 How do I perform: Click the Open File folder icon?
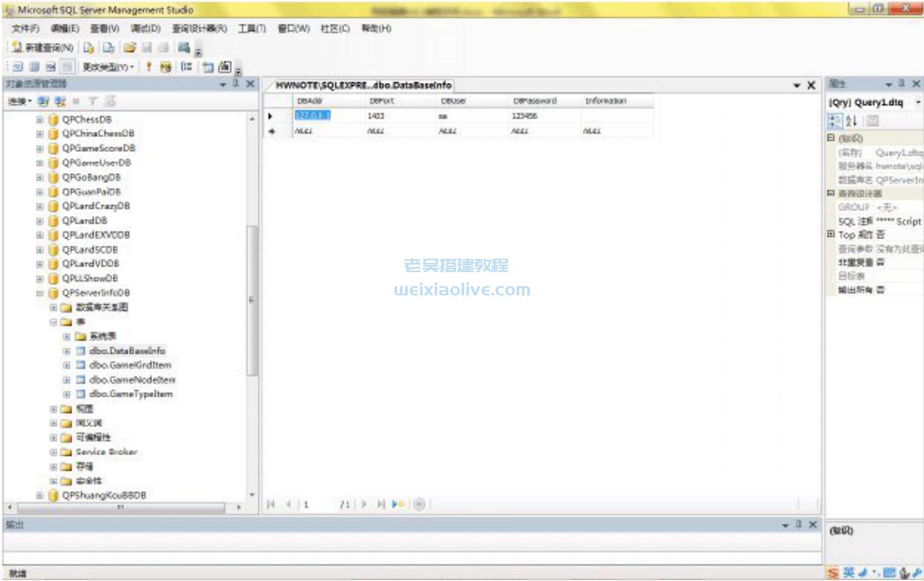[x=130, y=48]
